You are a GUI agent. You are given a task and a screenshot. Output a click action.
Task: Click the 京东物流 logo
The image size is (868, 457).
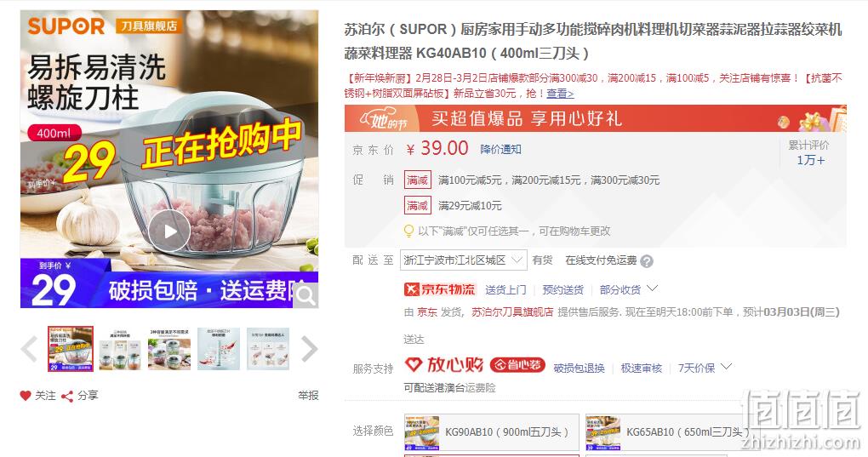440,289
